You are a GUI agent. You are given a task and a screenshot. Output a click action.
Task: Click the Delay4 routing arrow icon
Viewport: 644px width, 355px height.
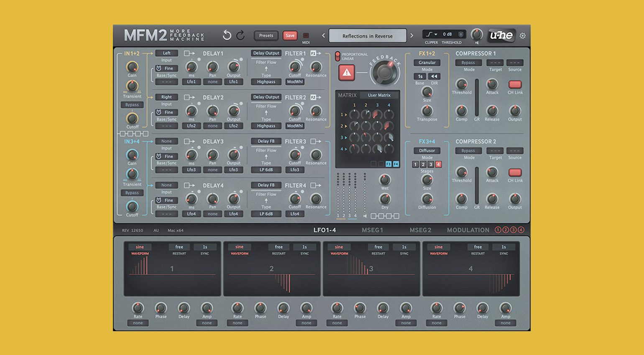[189, 185]
